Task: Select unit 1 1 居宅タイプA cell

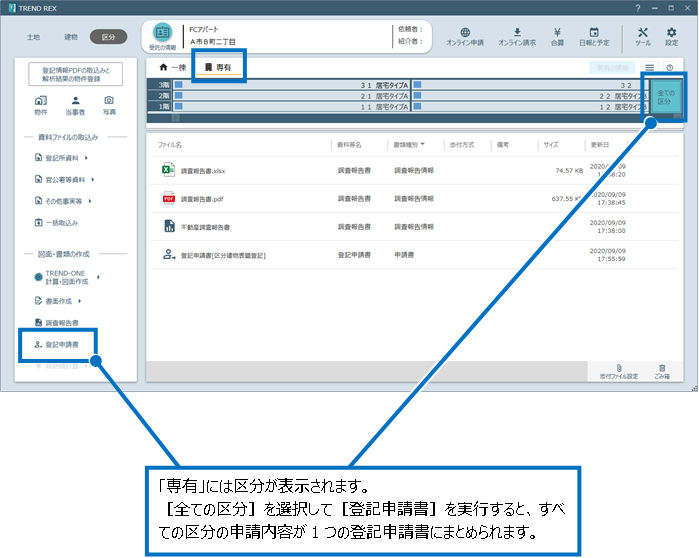Action: 292,107
